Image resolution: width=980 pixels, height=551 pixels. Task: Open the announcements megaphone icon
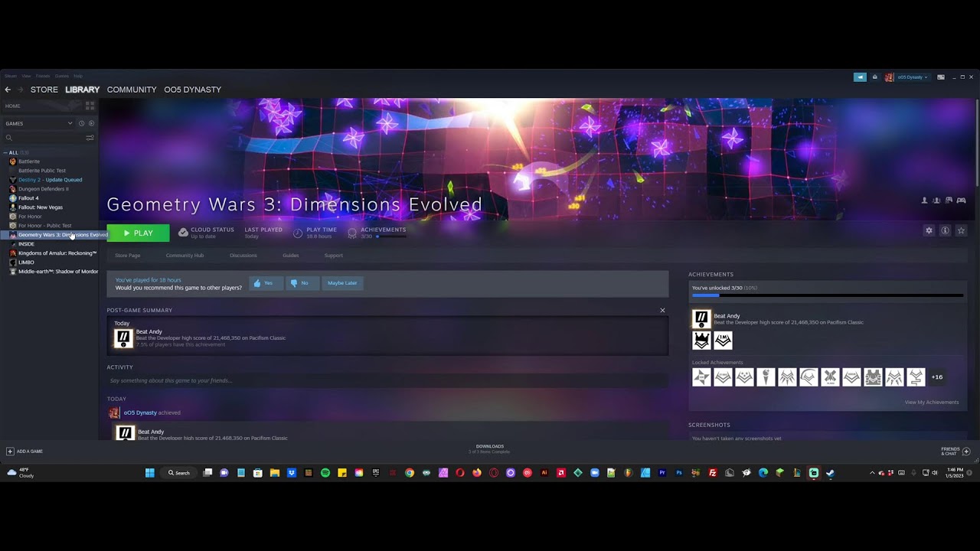point(860,77)
